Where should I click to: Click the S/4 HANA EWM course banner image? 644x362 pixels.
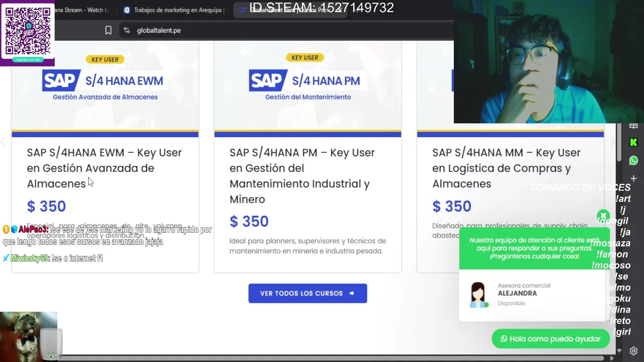(105, 88)
